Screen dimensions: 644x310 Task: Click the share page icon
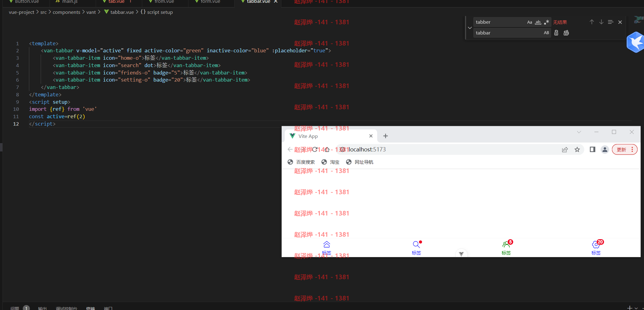[x=565, y=150]
